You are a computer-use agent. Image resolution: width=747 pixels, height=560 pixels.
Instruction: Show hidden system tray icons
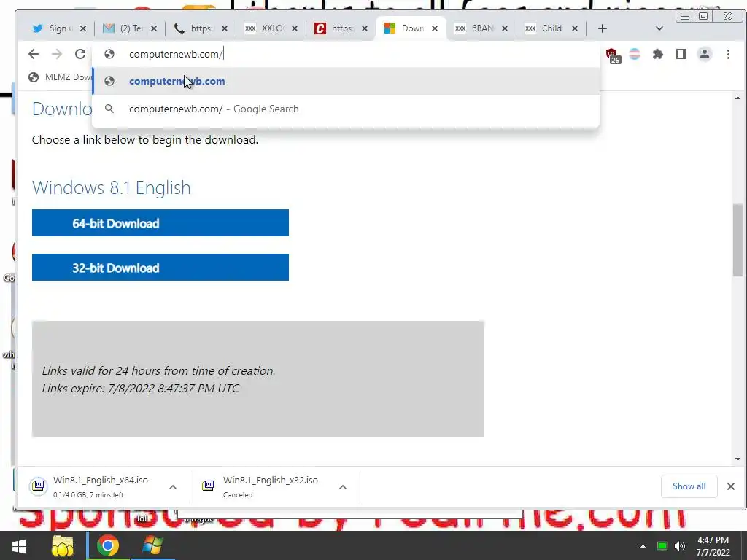(643, 546)
